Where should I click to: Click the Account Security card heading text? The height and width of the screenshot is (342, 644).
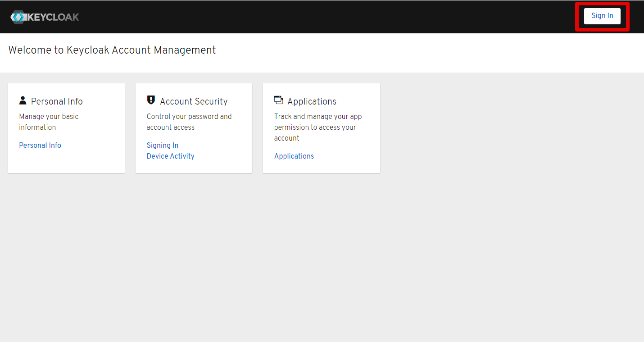[x=194, y=101]
